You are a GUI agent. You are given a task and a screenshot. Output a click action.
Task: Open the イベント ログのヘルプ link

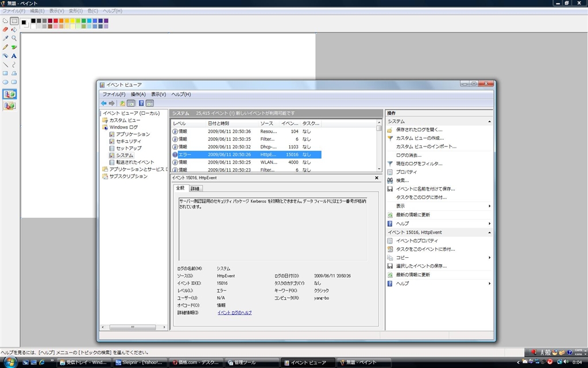[x=234, y=313]
